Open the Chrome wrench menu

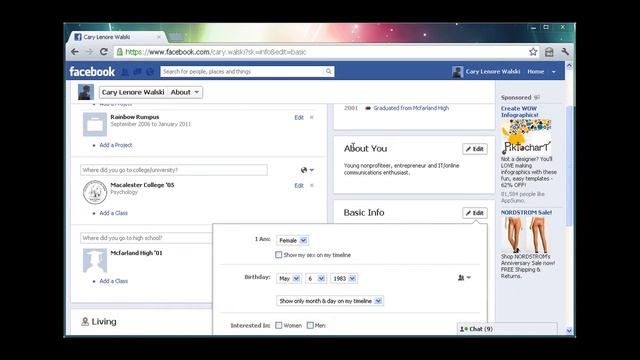click(565, 52)
